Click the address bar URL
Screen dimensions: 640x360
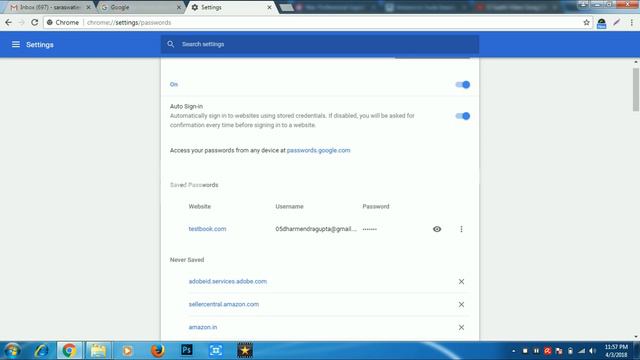tap(129, 22)
